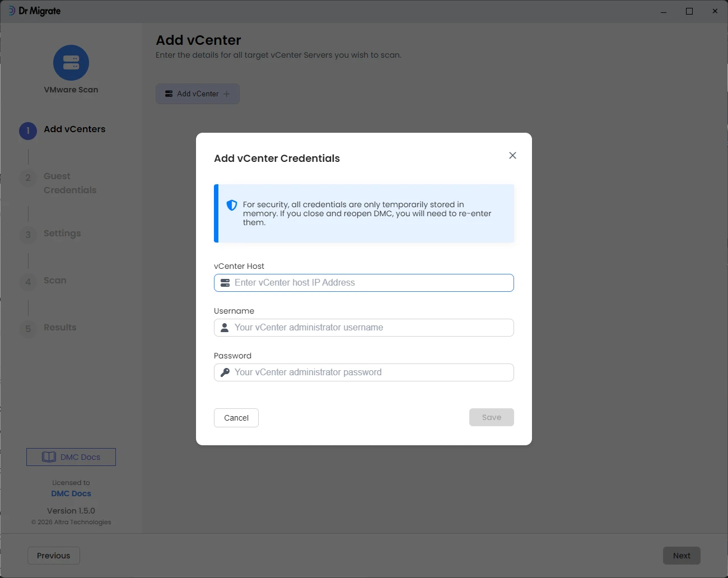Click the Dr Migrate logo icon
Image resolution: width=728 pixels, height=578 pixels.
pos(11,11)
